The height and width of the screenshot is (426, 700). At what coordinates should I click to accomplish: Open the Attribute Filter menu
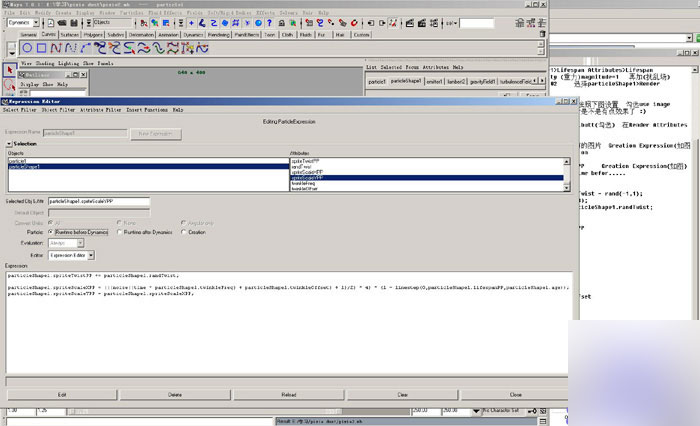pyautogui.click(x=100, y=110)
